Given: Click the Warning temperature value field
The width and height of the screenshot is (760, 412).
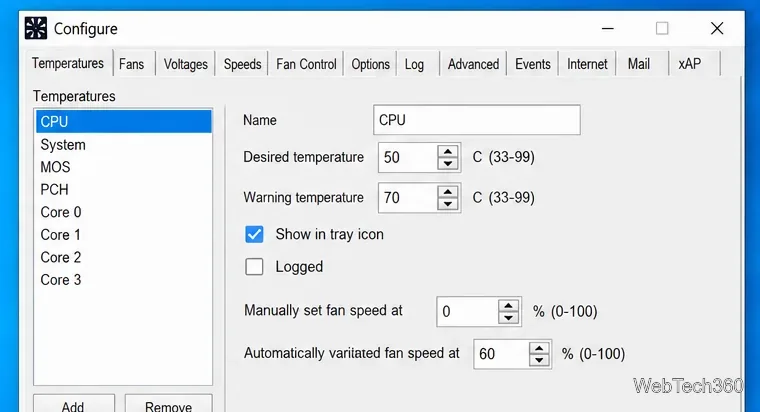Looking at the screenshot, I should point(408,198).
